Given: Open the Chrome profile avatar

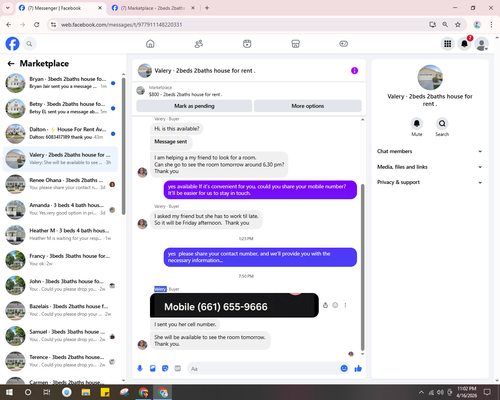Looking at the screenshot, I should tap(477, 24).
